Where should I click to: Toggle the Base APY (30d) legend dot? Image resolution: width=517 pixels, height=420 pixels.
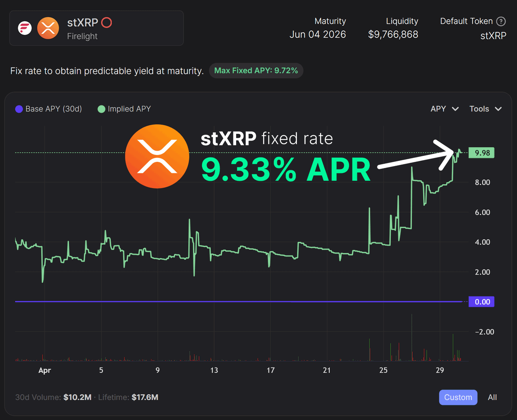(19, 109)
